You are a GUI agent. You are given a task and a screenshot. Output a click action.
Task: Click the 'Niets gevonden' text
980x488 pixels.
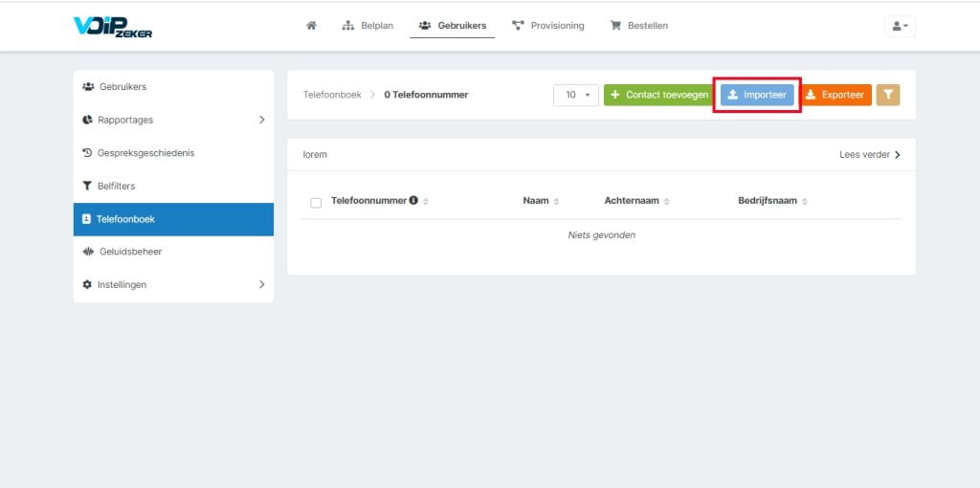pos(601,235)
